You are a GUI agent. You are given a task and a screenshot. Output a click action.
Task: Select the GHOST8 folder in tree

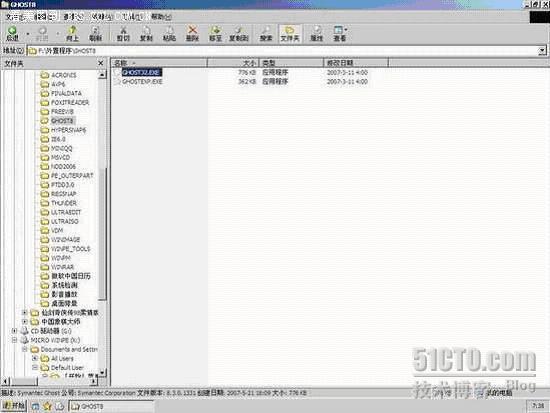click(62, 121)
